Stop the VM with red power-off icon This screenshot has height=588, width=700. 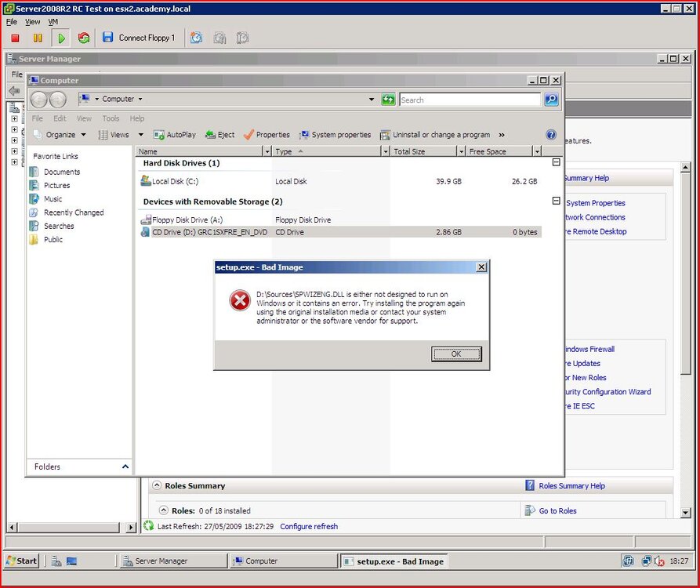point(15,38)
